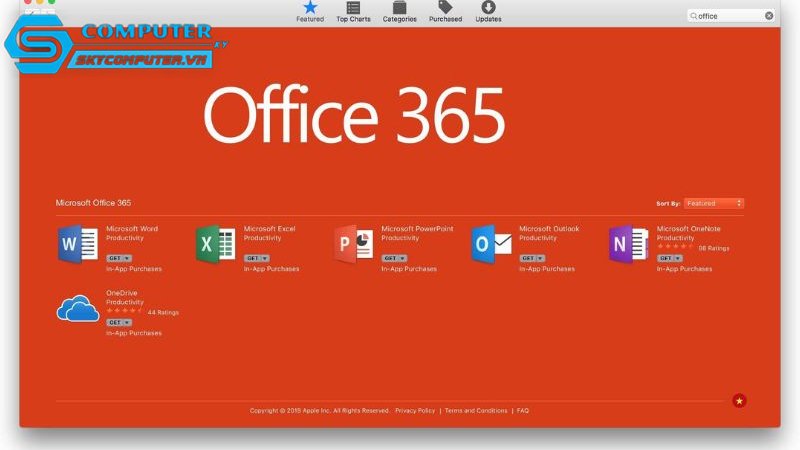Open the Microsoft OneNote app icon
The image size is (800, 450).
629,244
